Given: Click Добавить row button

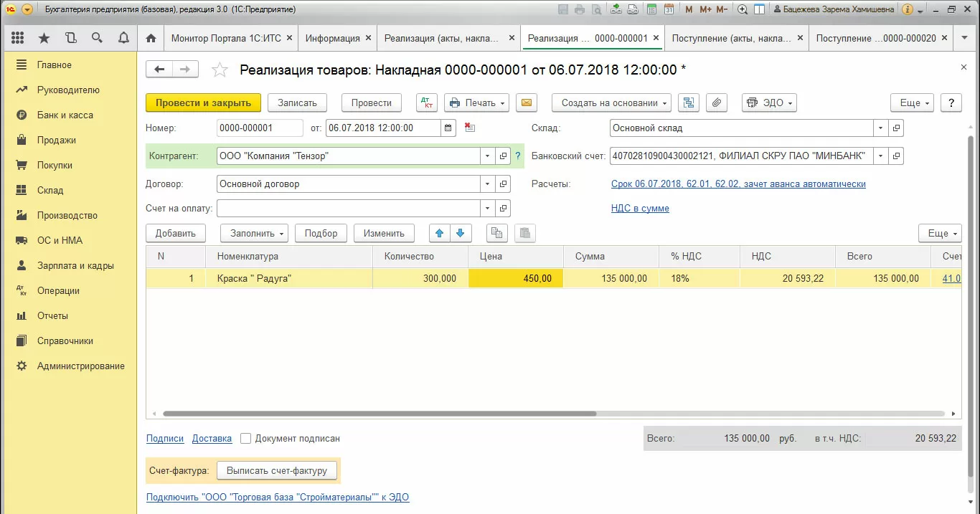Looking at the screenshot, I should coord(176,233).
